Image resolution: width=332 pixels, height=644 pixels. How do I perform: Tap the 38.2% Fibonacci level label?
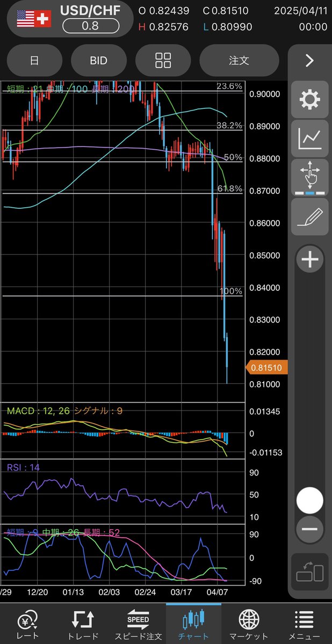pos(229,126)
